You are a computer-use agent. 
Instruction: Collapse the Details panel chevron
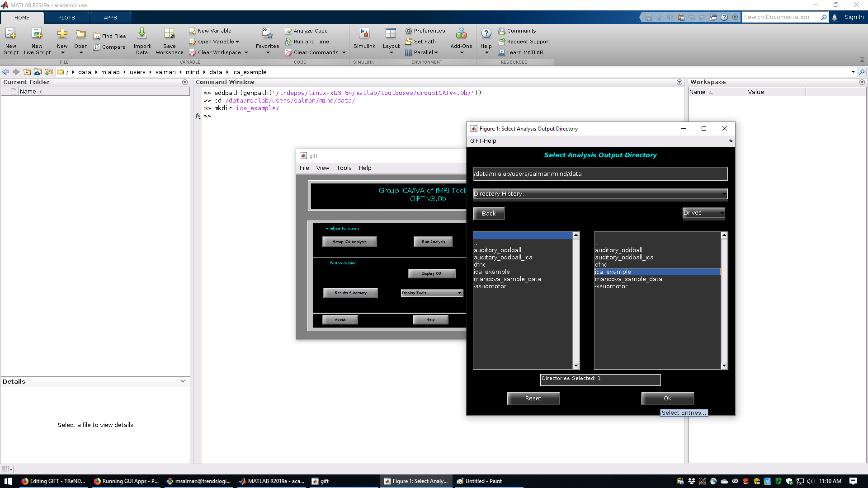coord(183,381)
